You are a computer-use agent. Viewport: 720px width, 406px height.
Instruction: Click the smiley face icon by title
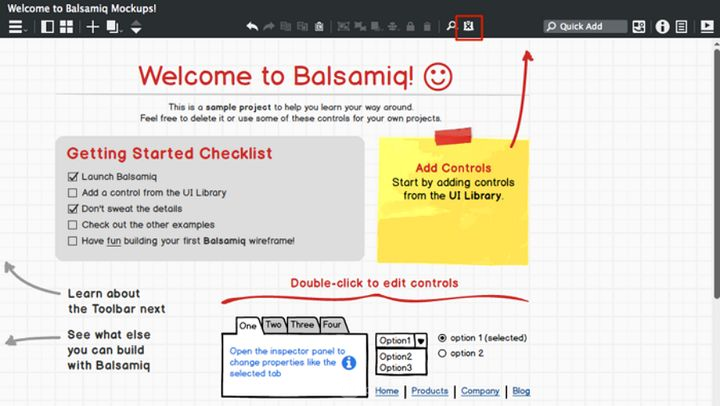click(x=438, y=77)
